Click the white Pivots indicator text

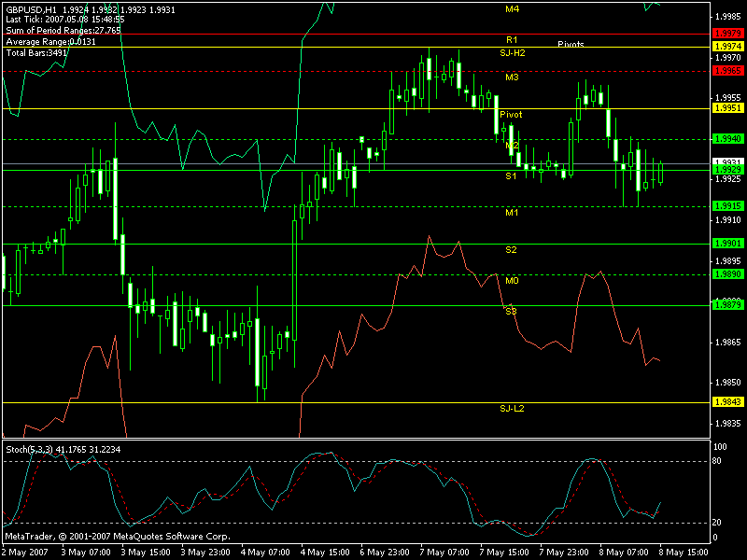571,44
